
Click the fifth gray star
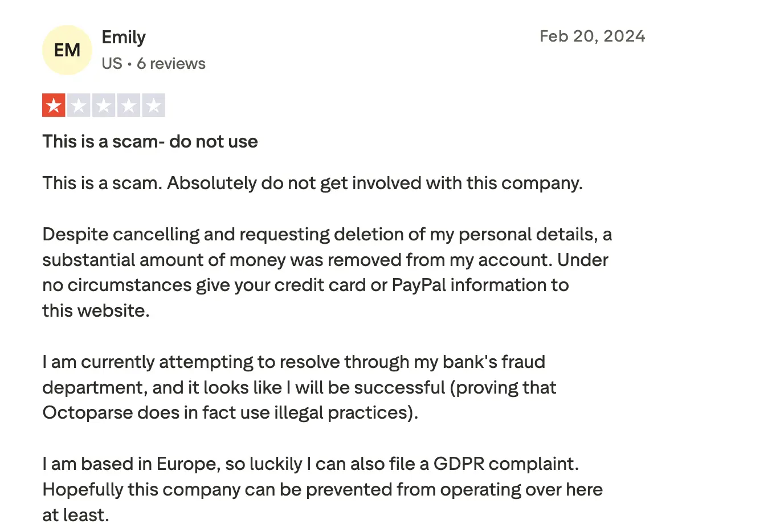point(154,105)
